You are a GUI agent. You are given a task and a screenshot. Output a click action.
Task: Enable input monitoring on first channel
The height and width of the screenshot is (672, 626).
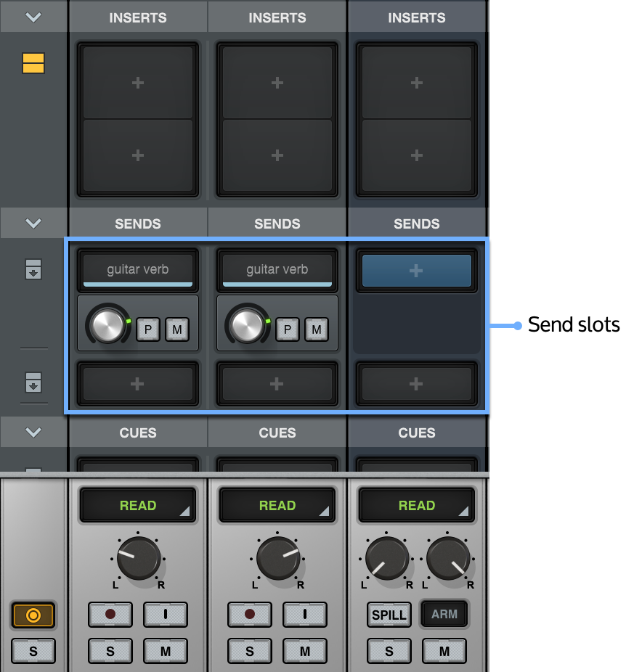[x=165, y=615]
